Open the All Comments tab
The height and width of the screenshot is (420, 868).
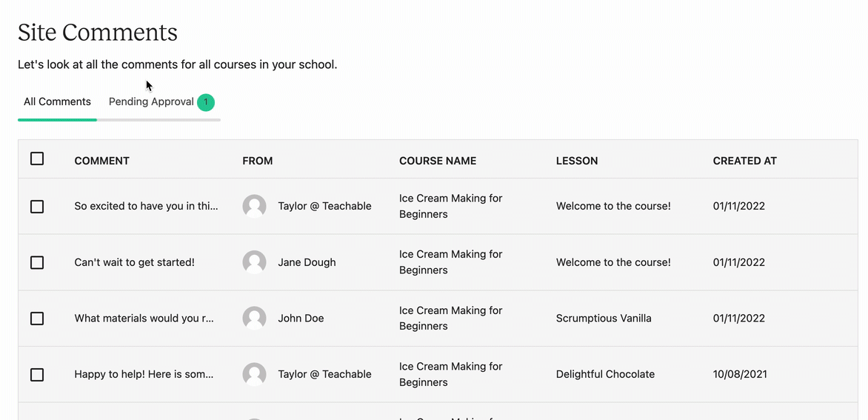point(57,101)
